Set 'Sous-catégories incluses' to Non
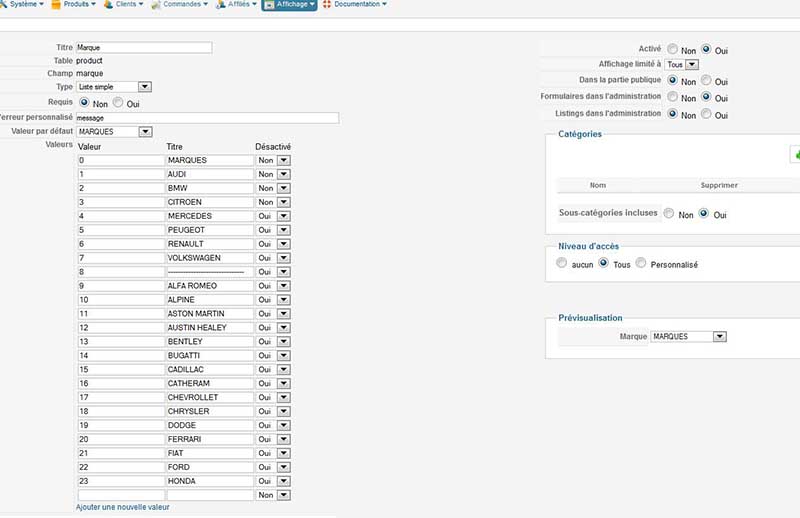The width and height of the screenshot is (800, 518). 669,213
